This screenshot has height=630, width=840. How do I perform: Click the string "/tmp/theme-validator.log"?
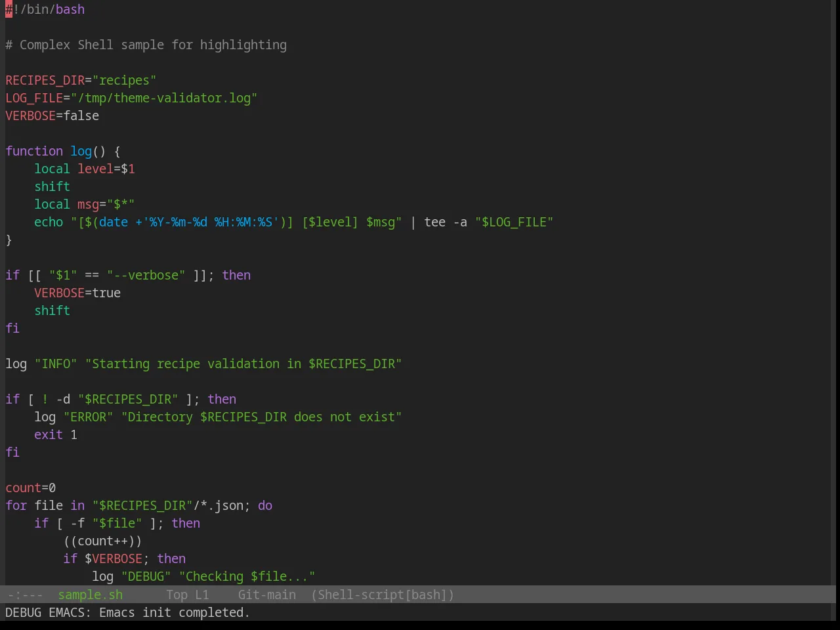pyautogui.click(x=164, y=98)
